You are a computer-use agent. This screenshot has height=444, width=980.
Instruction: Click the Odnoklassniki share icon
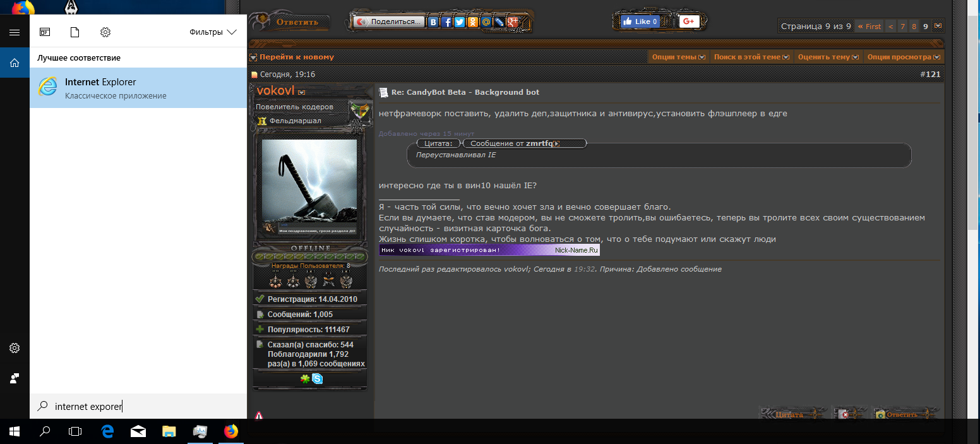[x=472, y=22]
